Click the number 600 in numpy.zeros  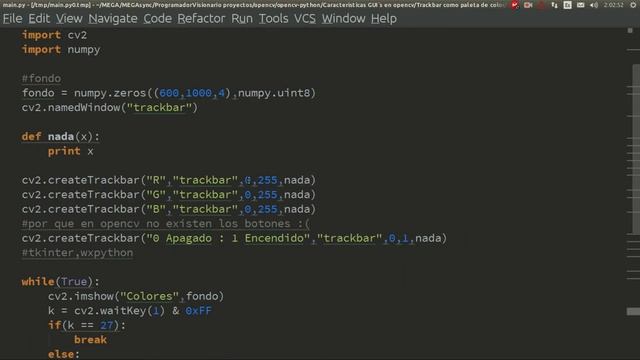tap(169, 93)
